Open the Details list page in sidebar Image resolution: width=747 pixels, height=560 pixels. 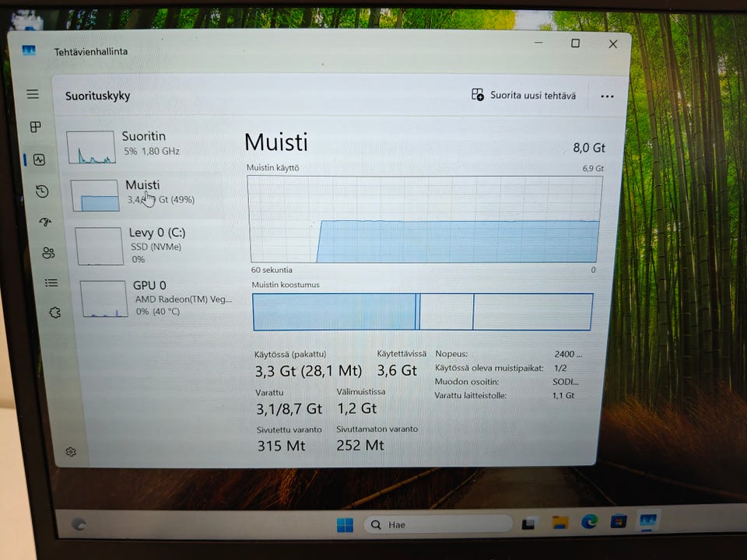click(x=51, y=283)
